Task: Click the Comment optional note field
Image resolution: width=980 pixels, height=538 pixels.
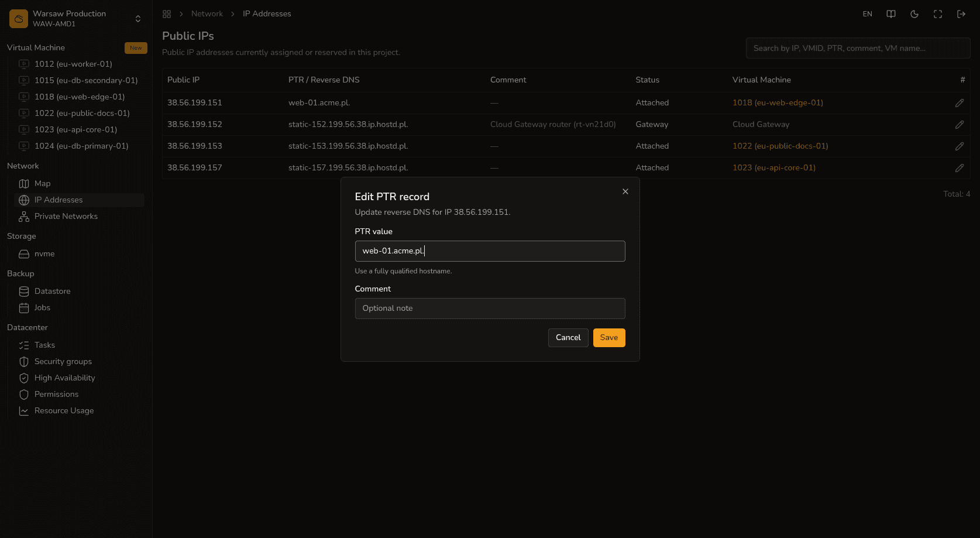Action: click(x=490, y=309)
